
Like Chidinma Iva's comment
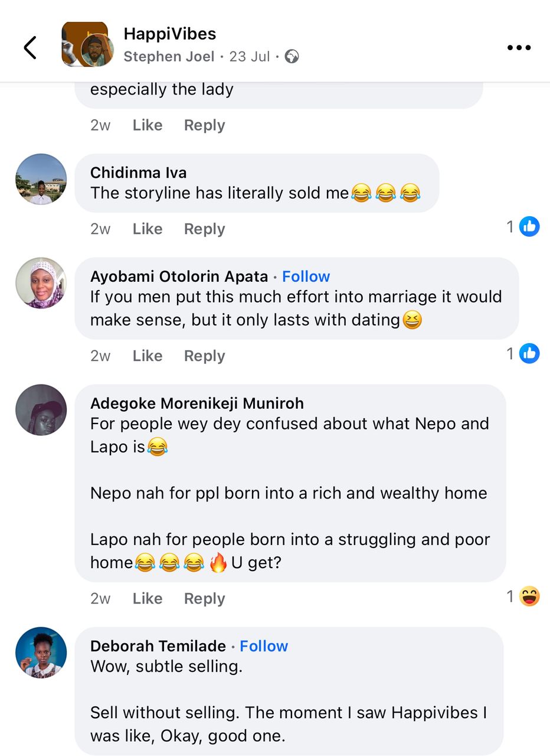pyautogui.click(x=148, y=229)
